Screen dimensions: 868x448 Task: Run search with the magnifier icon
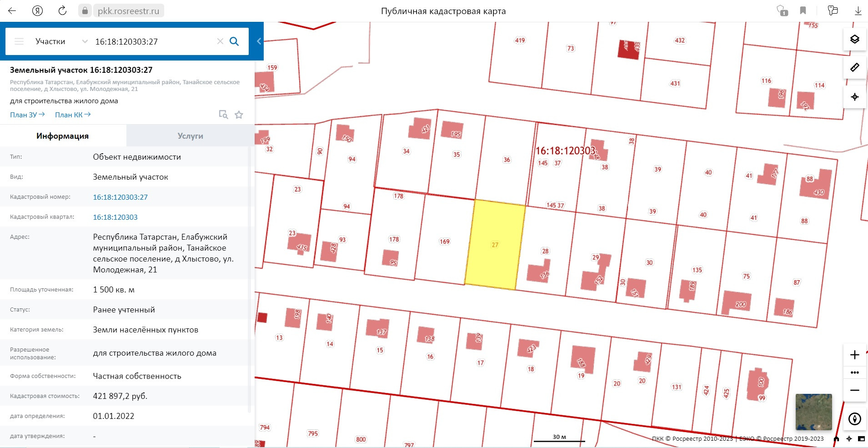click(234, 41)
